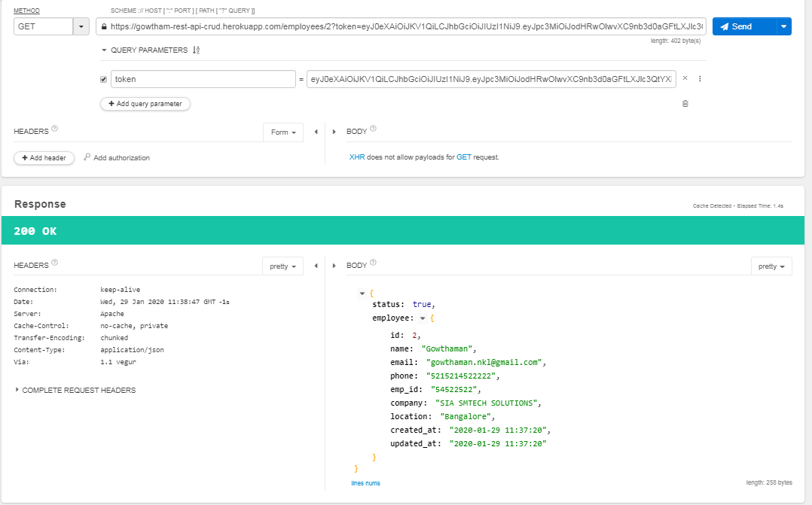Edit the token parameter value field
This screenshot has width=812, height=505.
click(491, 79)
